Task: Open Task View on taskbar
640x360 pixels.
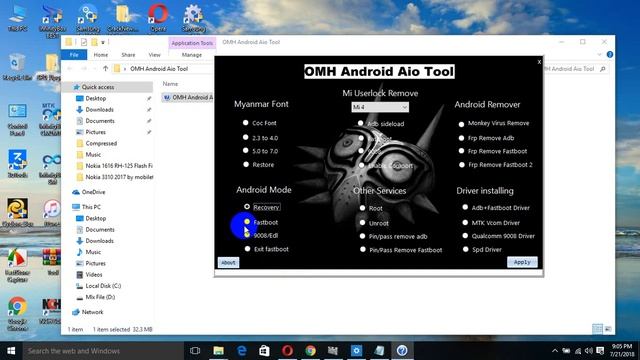Action: click(x=195, y=351)
